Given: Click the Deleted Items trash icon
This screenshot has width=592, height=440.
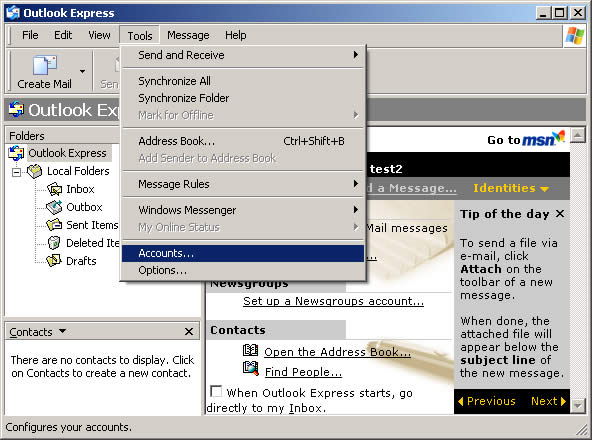Looking at the screenshot, I should [54, 243].
